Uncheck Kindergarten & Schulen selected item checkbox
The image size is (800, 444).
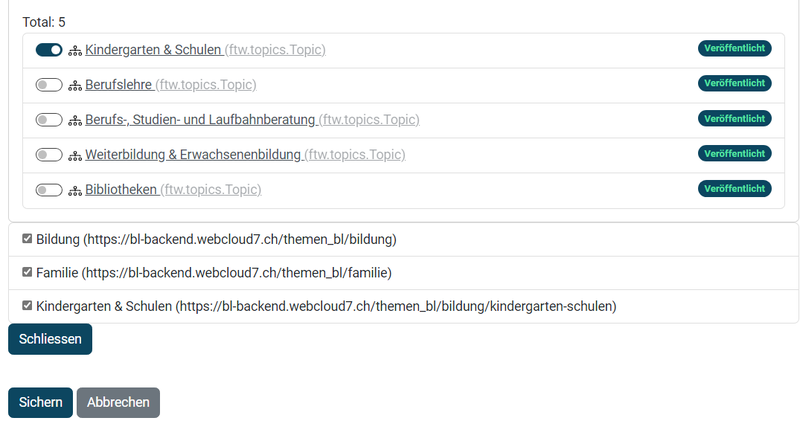[27, 306]
